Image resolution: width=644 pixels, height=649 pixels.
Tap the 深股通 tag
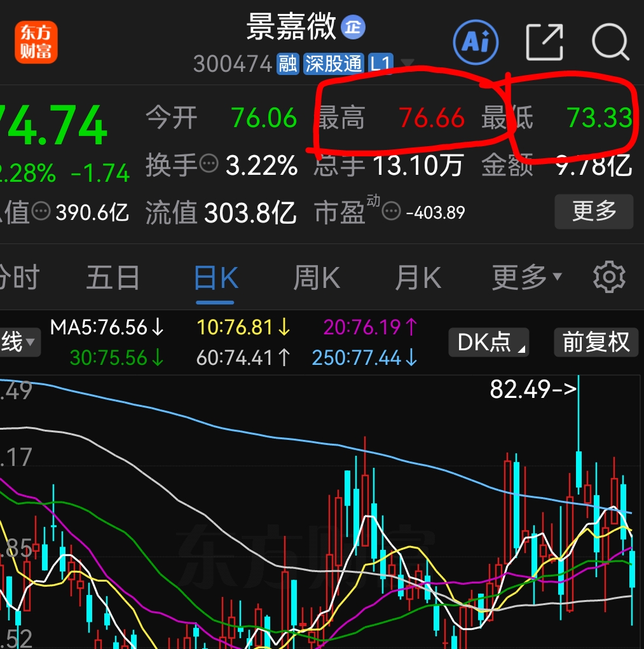[x=334, y=64]
